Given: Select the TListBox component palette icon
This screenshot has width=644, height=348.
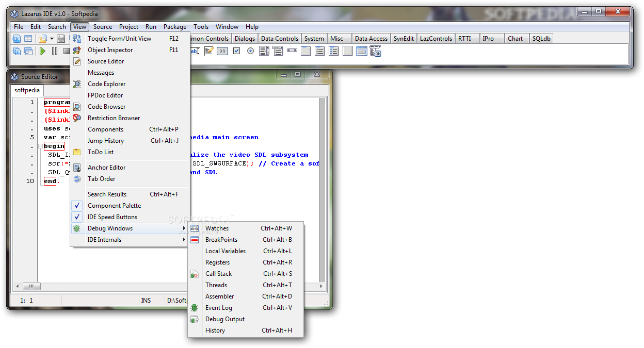Looking at the screenshot, I should point(264,51).
